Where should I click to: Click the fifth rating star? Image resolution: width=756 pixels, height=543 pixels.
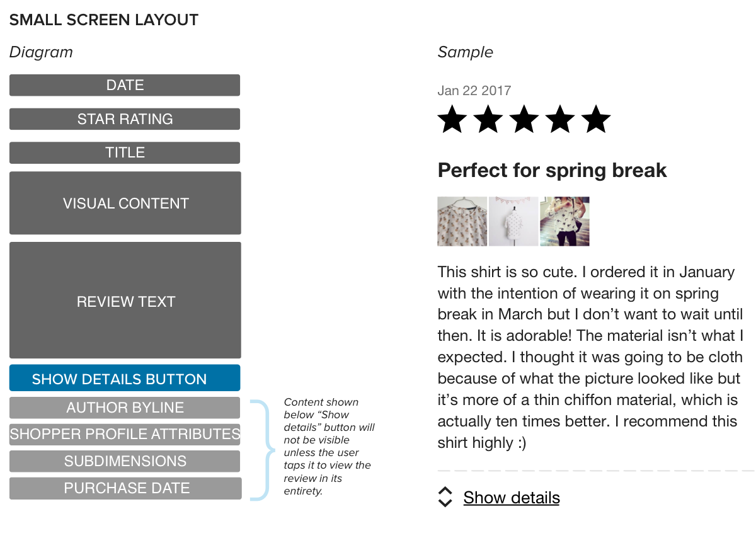(x=596, y=120)
